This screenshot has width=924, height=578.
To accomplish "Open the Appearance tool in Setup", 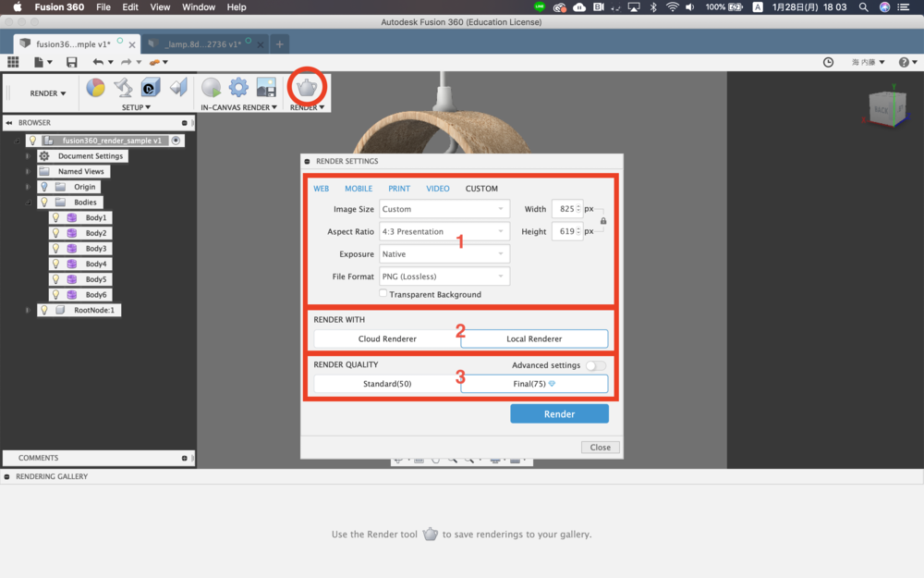I will [95, 88].
